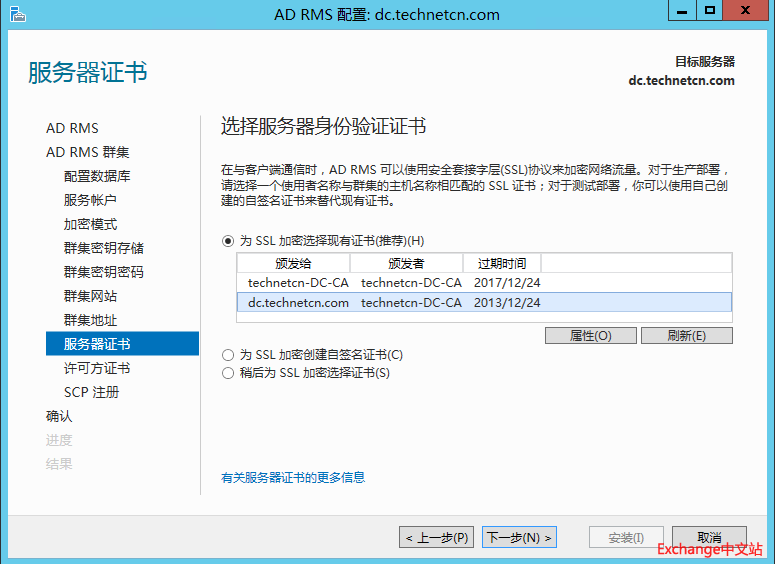Proceed with 下一步(N) button
Screen dimensions: 775x564
(519, 538)
